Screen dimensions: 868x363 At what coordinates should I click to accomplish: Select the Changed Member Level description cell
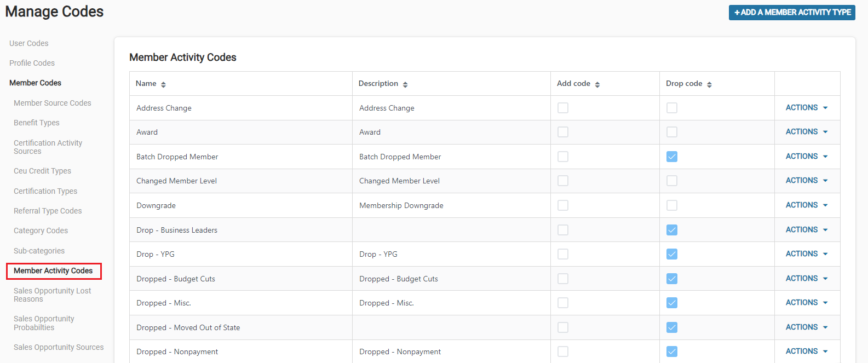(x=451, y=181)
